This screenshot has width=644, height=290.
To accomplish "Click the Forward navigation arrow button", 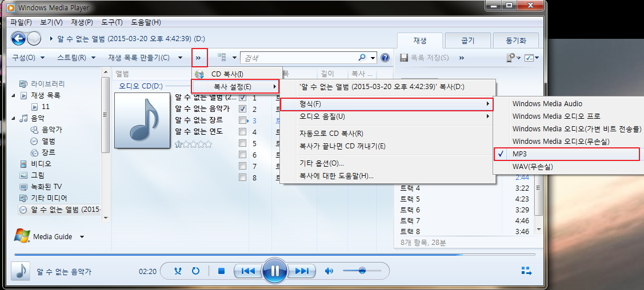I will (x=34, y=39).
